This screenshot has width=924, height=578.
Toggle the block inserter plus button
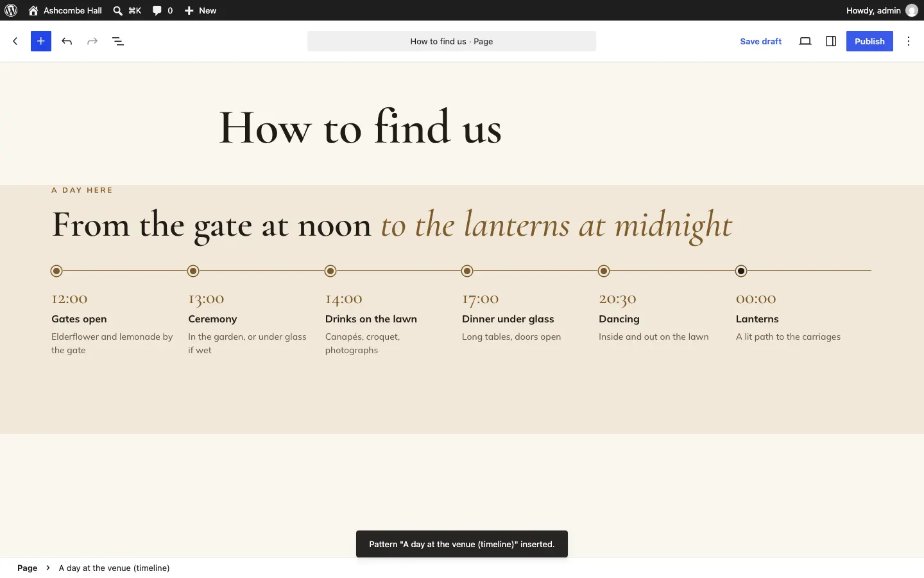tap(41, 41)
